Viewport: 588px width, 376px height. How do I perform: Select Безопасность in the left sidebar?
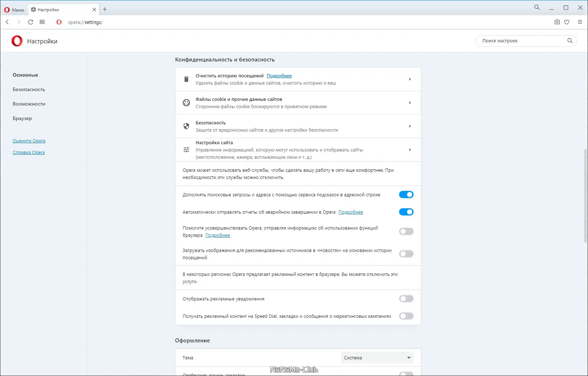[29, 89]
